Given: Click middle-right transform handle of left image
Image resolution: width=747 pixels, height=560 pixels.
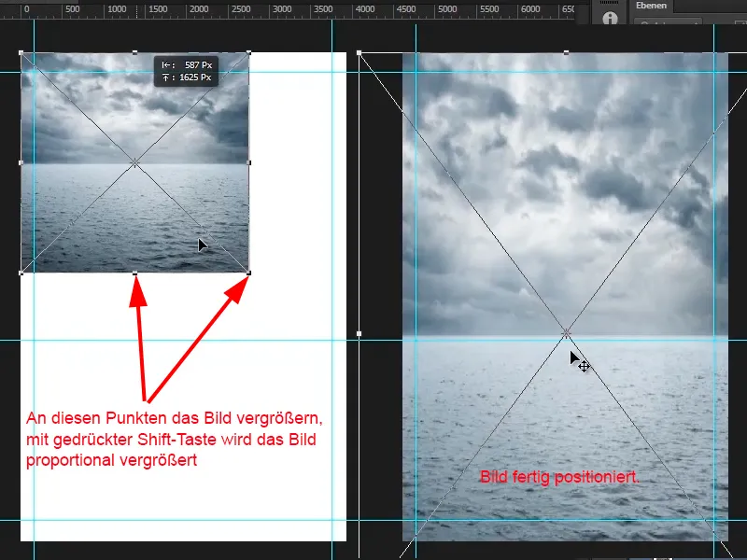Looking at the screenshot, I should (248, 162).
